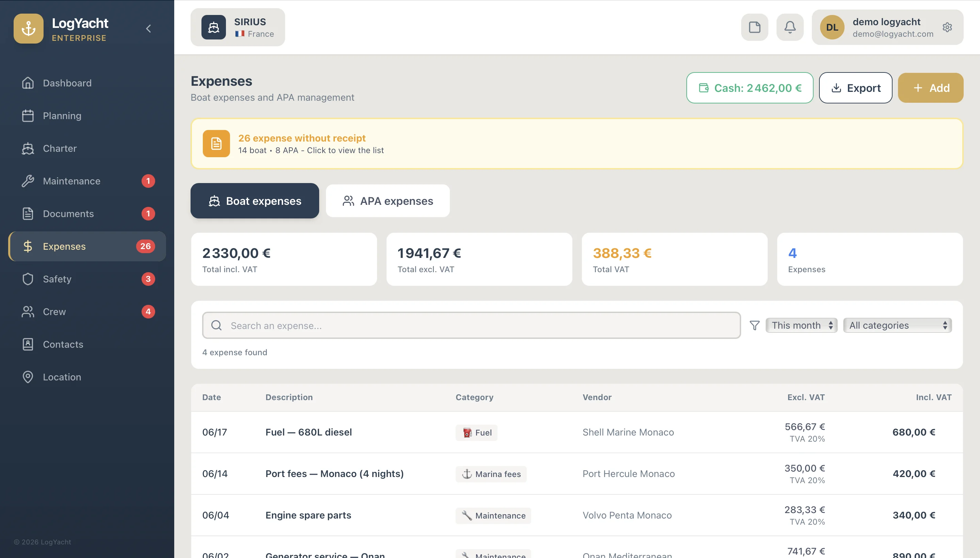Click the Category column header

tap(474, 397)
